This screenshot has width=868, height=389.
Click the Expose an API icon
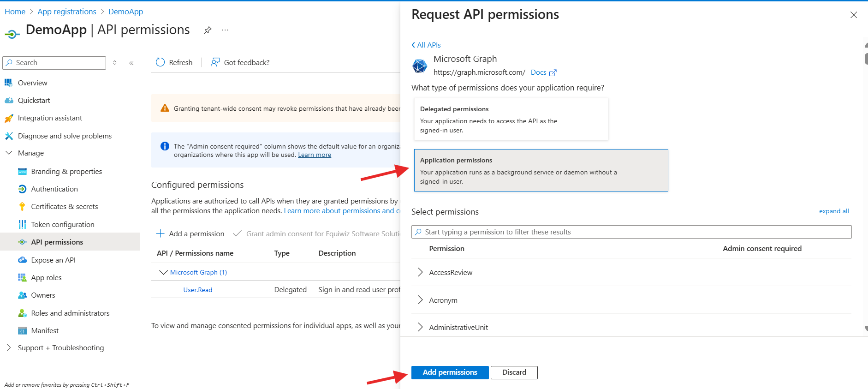coord(22,260)
